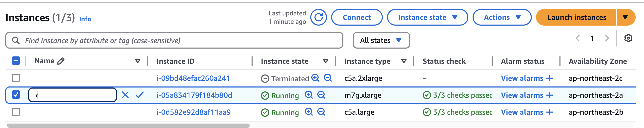Go to next page arrow
The image size is (644, 128).
click(607, 38)
